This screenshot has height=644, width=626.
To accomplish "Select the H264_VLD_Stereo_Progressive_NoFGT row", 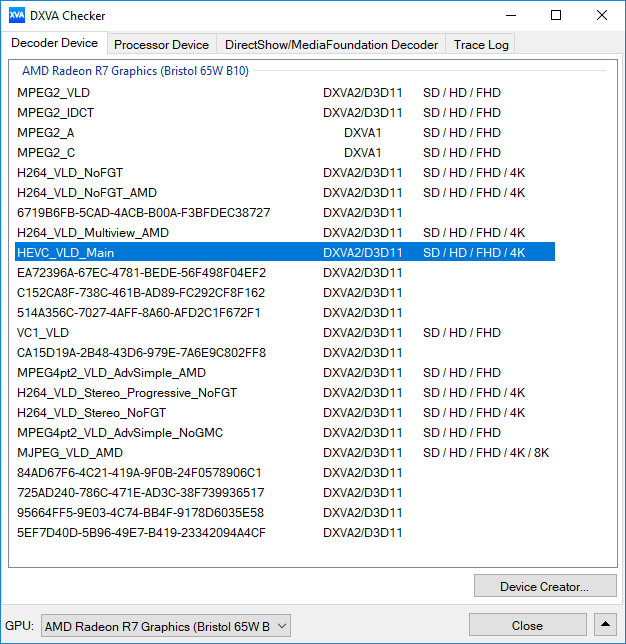I will click(x=285, y=393).
